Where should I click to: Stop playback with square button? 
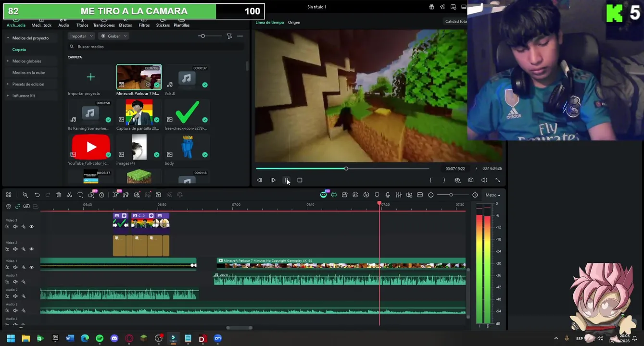(300, 180)
